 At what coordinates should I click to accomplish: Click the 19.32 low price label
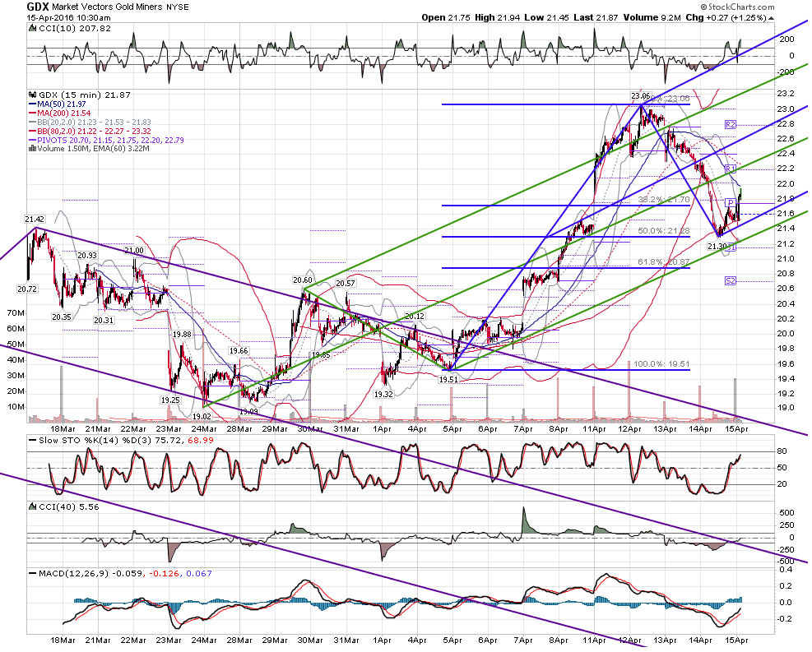383,395
